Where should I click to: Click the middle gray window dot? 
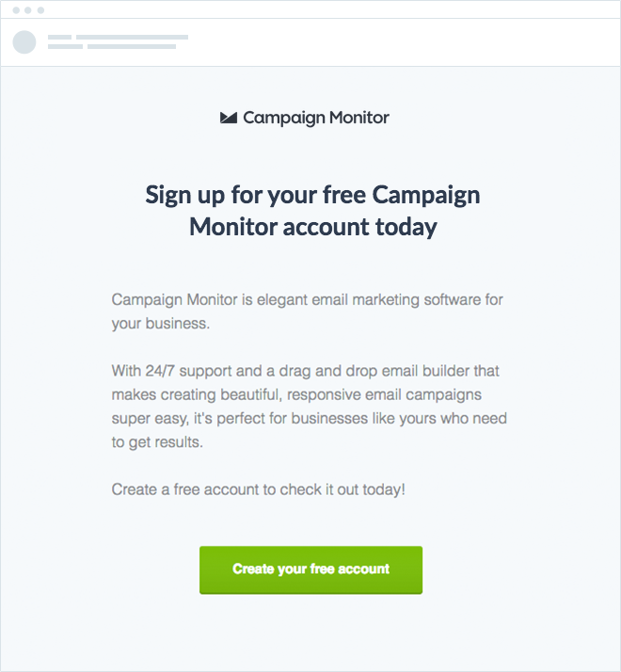(x=28, y=10)
